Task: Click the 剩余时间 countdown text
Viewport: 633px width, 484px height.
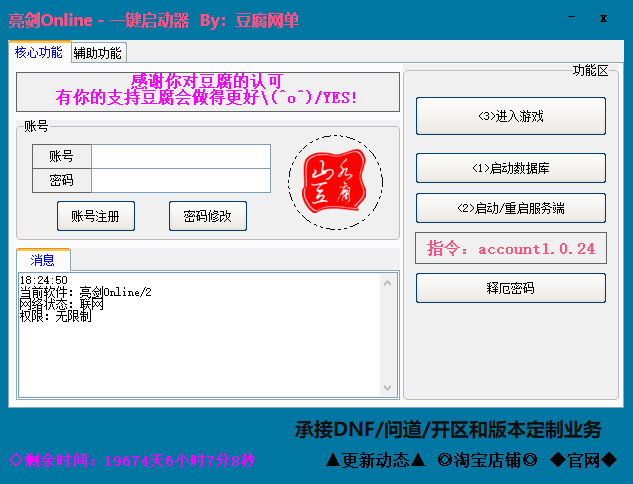Action: pos(132,460)
